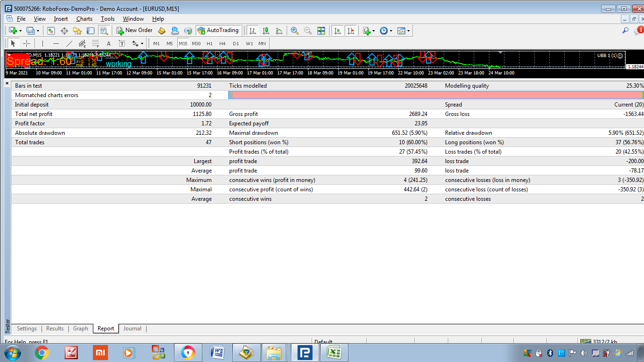
Task: Switch timeframe to M1
Action: [x=157, y=44]
